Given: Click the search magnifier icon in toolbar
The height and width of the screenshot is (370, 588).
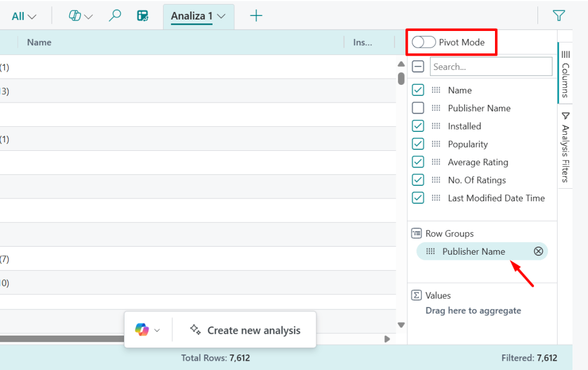Looking at the screenshot, I should pyautogui.click(x=115, y=16).
